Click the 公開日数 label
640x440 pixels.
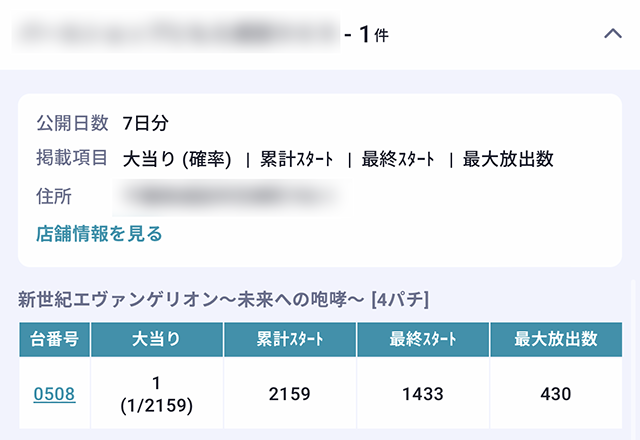(x=71, y=124)
